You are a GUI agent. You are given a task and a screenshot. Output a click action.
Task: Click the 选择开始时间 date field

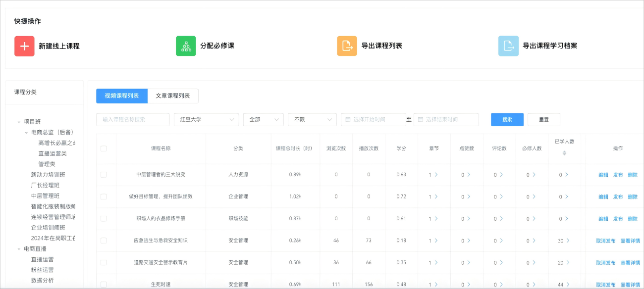[373, 120]
